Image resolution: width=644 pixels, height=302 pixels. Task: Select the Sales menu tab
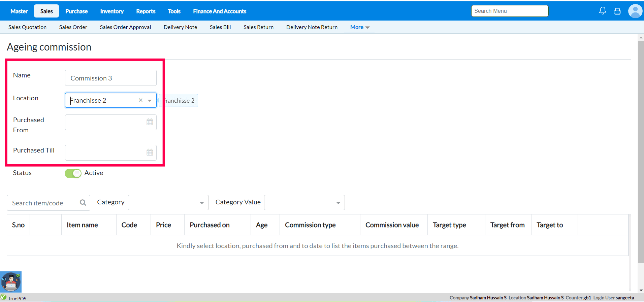(x=46, y=11)
